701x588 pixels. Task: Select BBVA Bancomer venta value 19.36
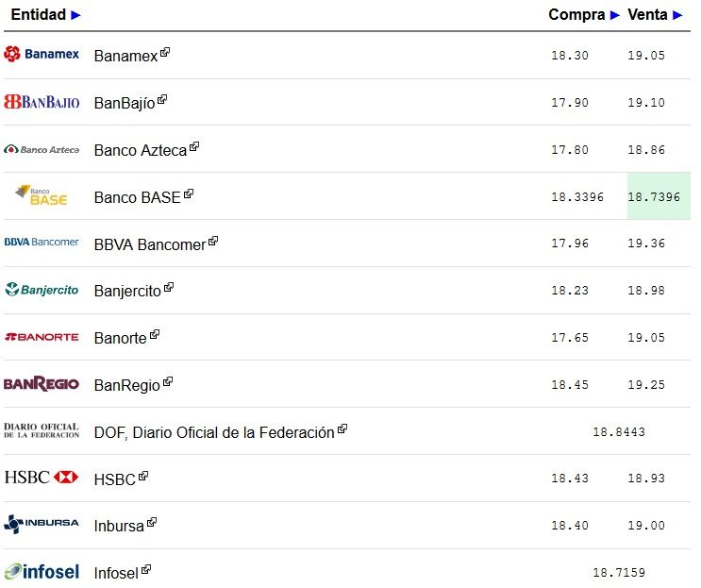(x=646, y=244)
